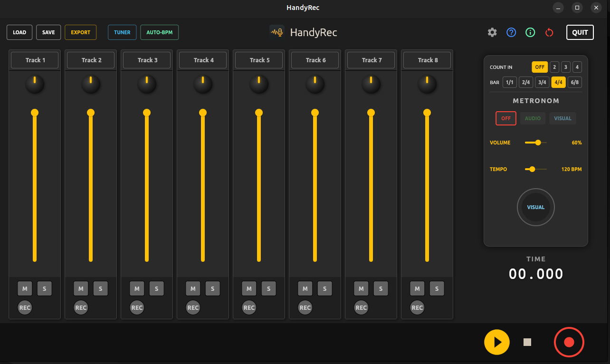
Task: Open the TUNER panel
Action: 122,32
